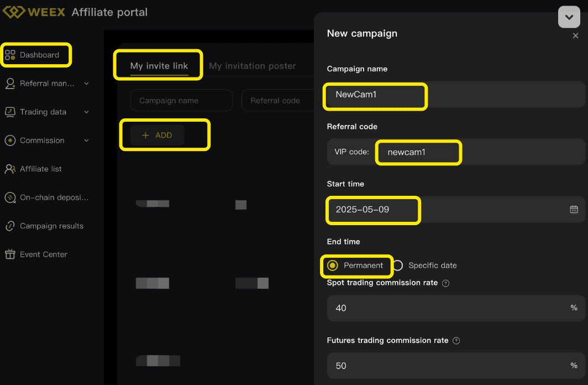The image size is (588, 385).
Task: Close the New campaign panel
Action: 575,36
